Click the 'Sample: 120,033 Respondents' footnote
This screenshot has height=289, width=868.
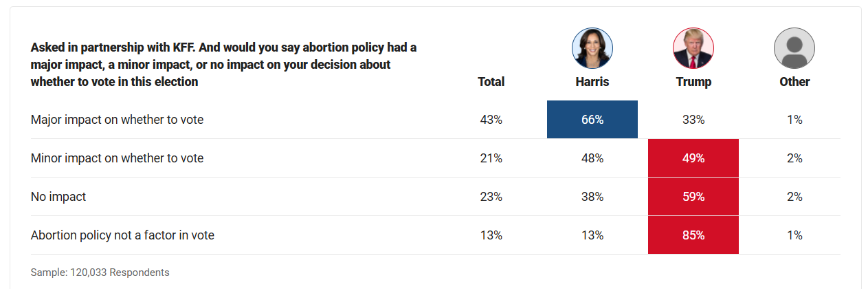tap(100, 272)
